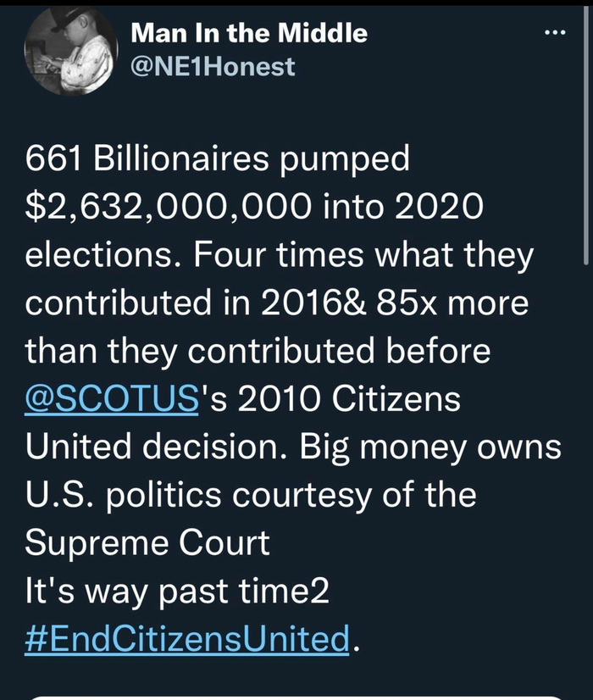The height and width of the screenshot is (700, 593).
Task: Click the line It's way past time2
Action: (x=176, y=591)
